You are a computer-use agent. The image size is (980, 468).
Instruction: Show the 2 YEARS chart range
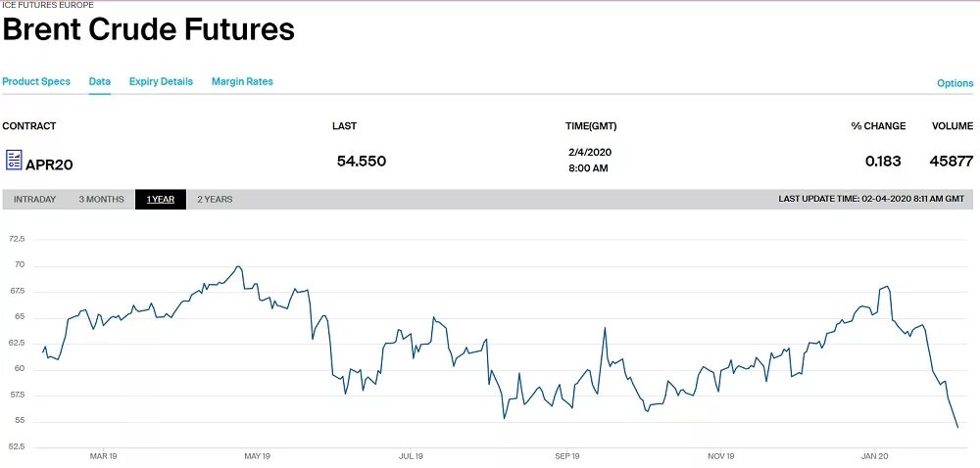click(215, 200)
